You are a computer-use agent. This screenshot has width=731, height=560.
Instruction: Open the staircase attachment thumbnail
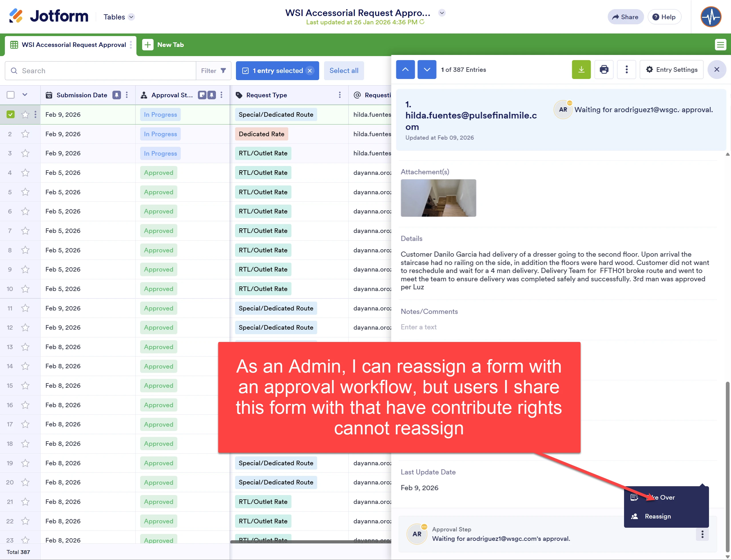438,198
